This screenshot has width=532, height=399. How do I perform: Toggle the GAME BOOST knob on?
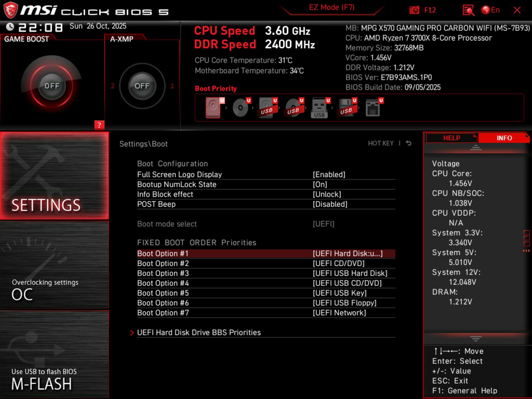(x=53, y=86)
